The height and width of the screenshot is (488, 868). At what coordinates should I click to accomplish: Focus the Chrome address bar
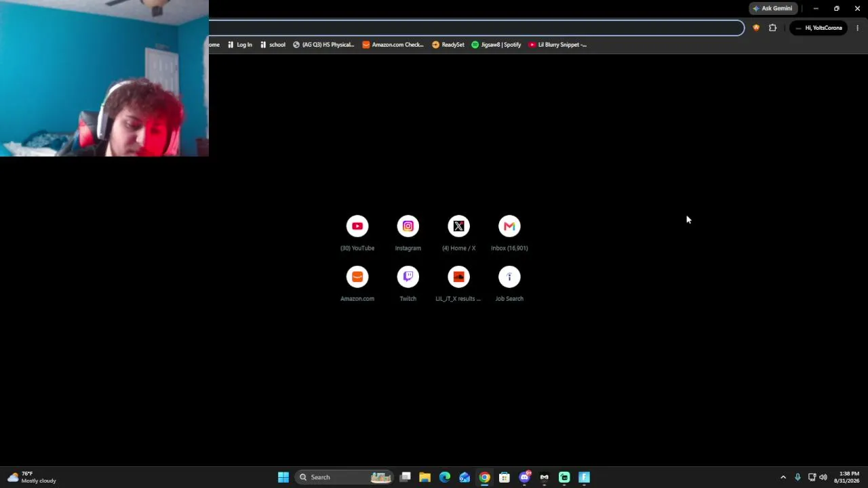(476, 28)
